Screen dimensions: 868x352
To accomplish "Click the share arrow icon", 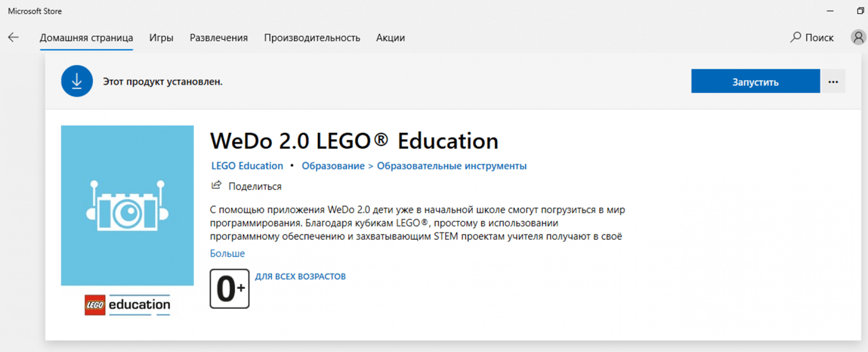I will [216, 185].
